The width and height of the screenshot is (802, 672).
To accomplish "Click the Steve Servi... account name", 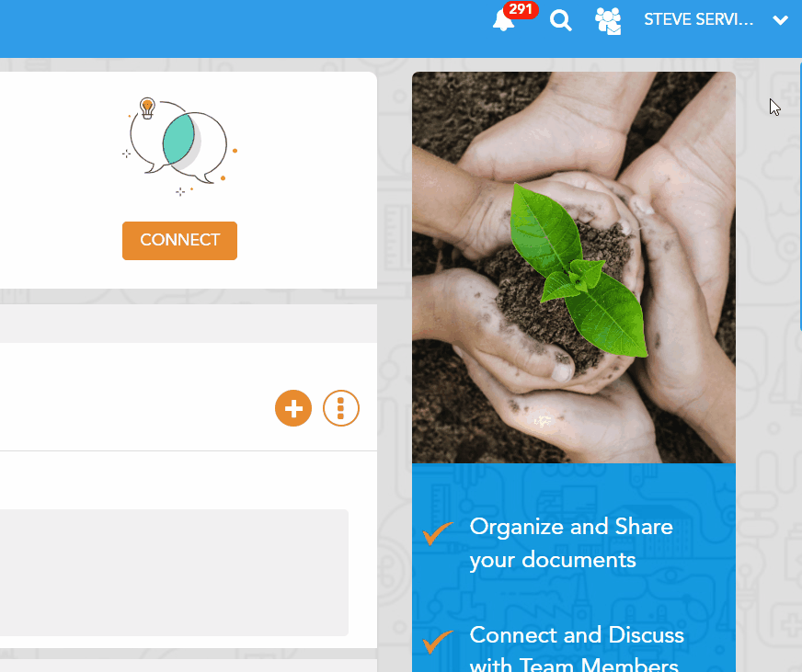I will (x=698, y=19).
